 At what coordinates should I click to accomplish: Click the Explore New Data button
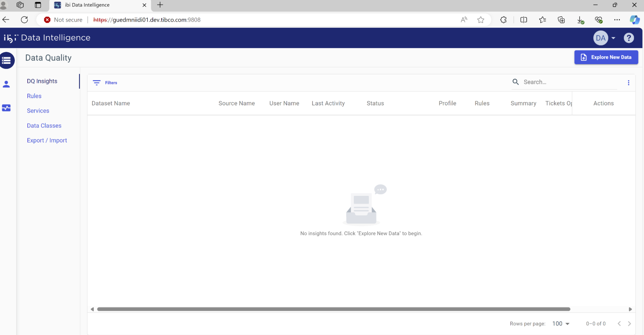click(606, 57)
